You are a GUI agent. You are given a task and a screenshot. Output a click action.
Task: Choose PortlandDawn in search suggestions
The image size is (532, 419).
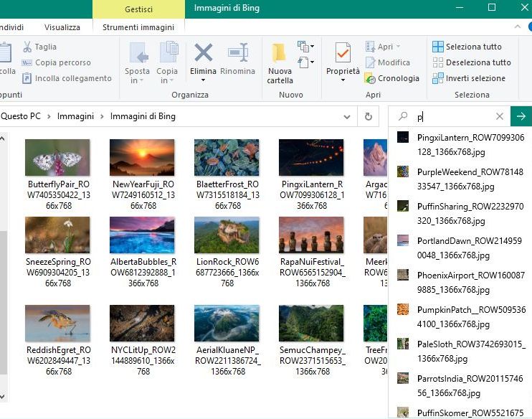[460, 248]
